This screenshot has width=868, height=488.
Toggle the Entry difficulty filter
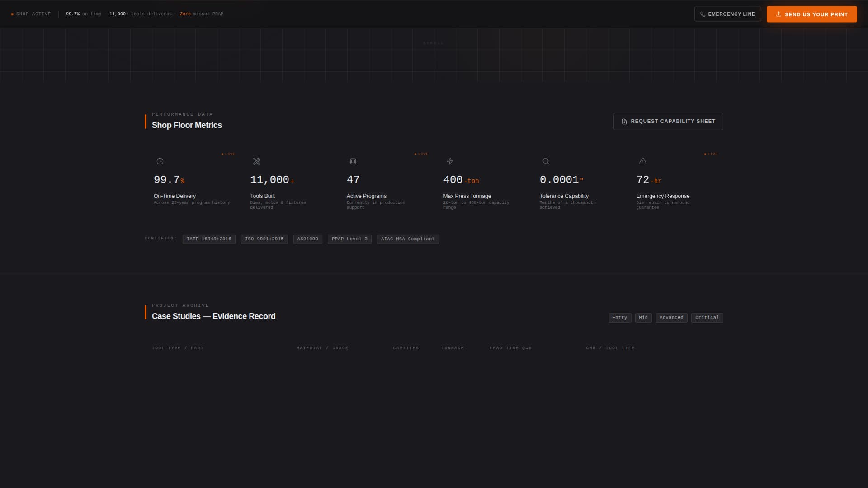point(619,318)
